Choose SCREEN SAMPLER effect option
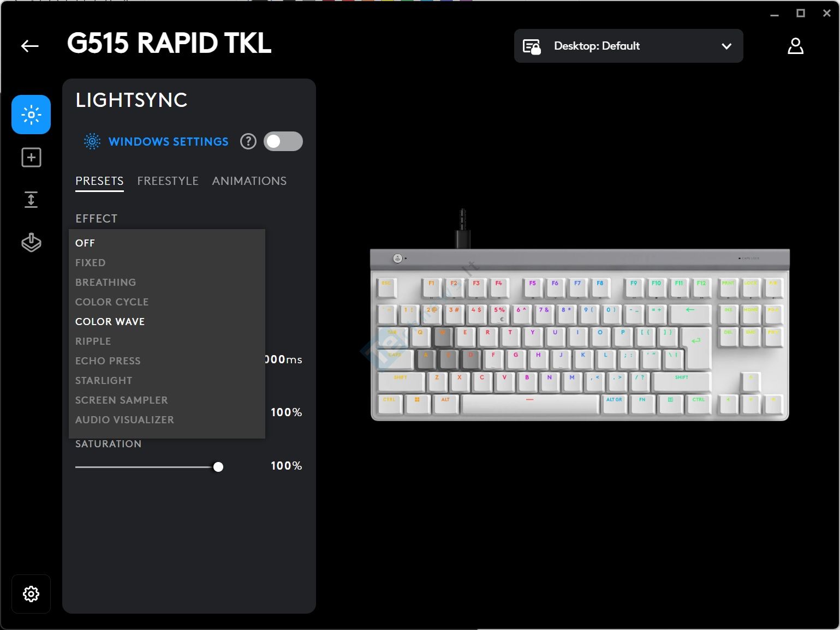This screenshot has width=840, height=630. tap(122, 400)
